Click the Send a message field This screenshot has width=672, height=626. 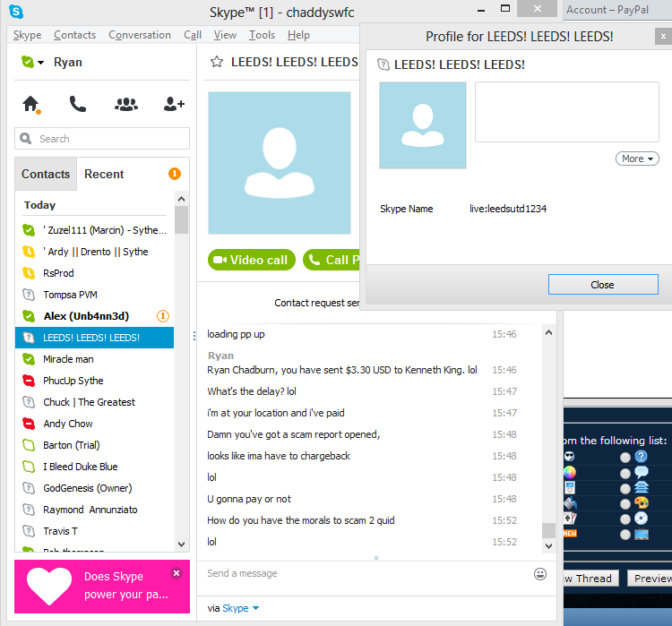click(x=365, y=574)
